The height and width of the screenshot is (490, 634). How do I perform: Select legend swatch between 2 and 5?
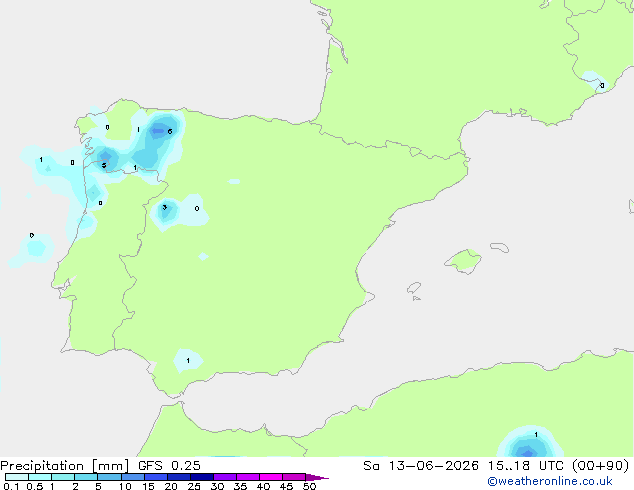(86, 477)
